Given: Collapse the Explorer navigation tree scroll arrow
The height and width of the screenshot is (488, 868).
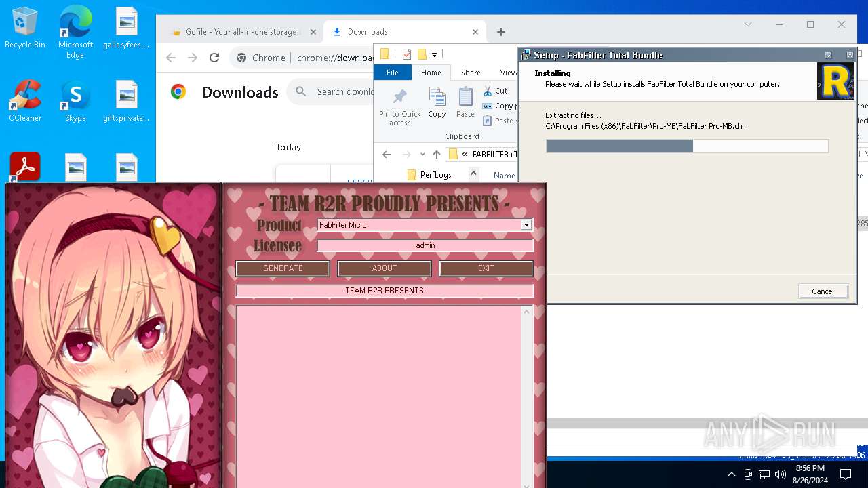Looking at the screenshot, I should click(x=473, y=174).
